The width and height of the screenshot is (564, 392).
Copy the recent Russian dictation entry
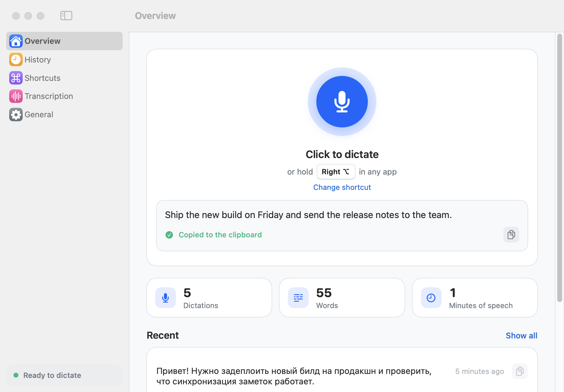click(520, 371)
